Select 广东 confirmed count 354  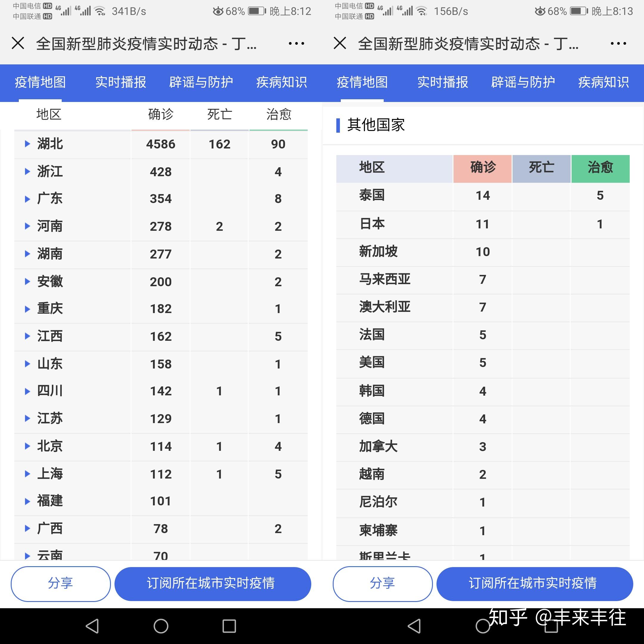tap(161, 199)
